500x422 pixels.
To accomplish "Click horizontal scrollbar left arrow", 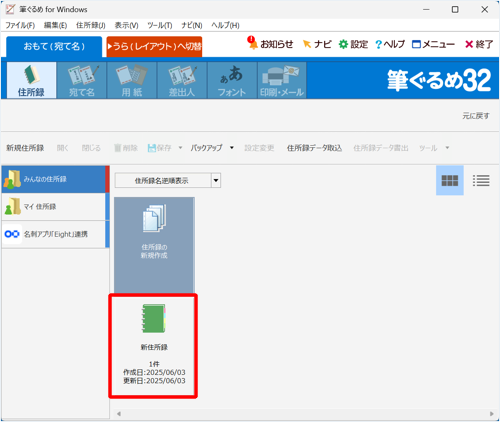I will pyautogui.click(x=119, y=414).
